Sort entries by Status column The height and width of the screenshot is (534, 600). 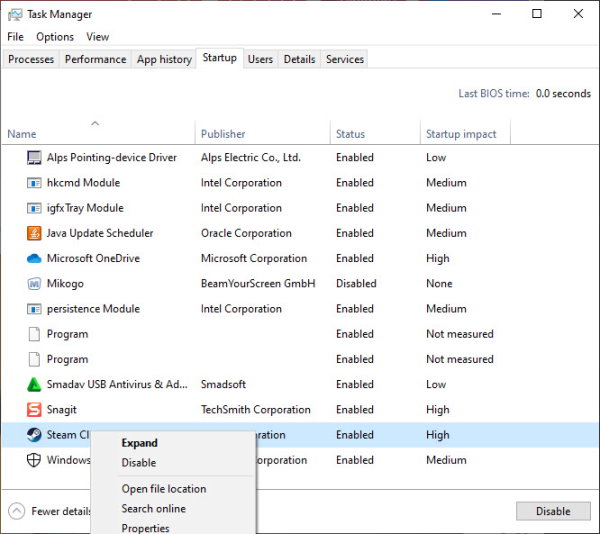coord(350,134)
